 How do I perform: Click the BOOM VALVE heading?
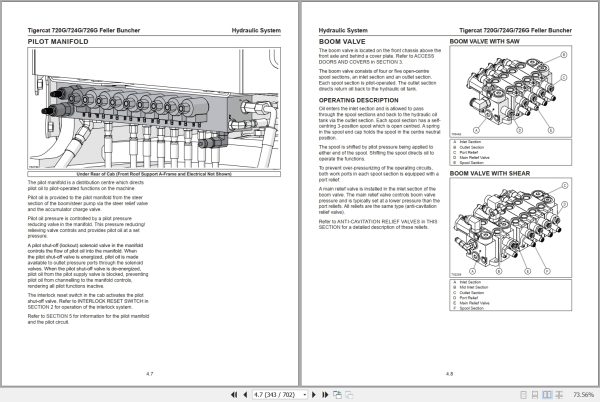342,42
